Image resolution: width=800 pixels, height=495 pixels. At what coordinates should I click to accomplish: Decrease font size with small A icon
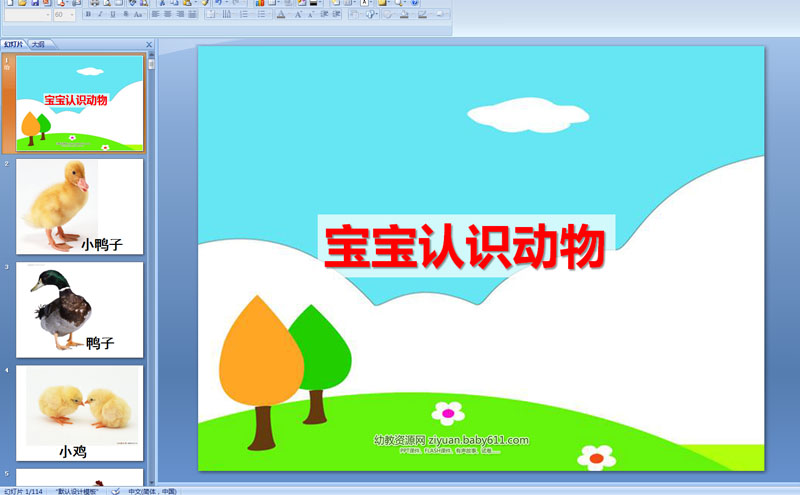[311, 14]
